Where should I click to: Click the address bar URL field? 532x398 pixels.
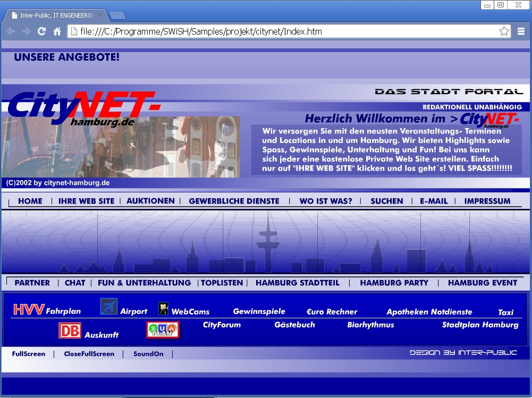click(x=287, y=31)
